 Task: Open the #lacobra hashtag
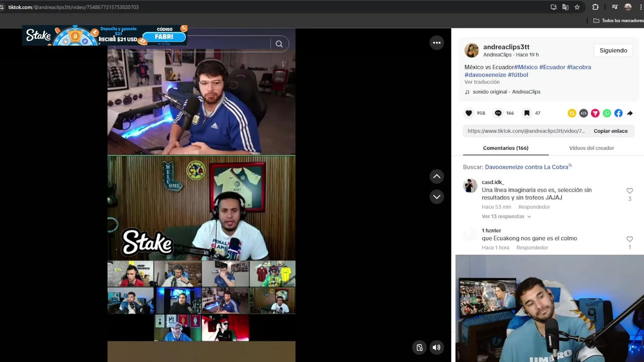(579, 67)
